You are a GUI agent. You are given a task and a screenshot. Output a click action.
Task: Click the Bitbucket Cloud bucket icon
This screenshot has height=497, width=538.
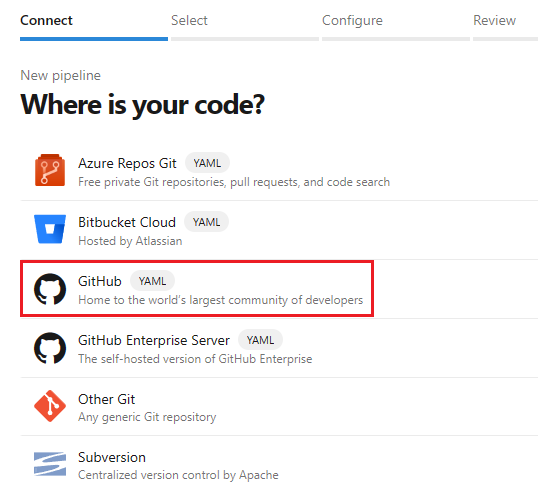pyautogui.click(x=50, y=229)
